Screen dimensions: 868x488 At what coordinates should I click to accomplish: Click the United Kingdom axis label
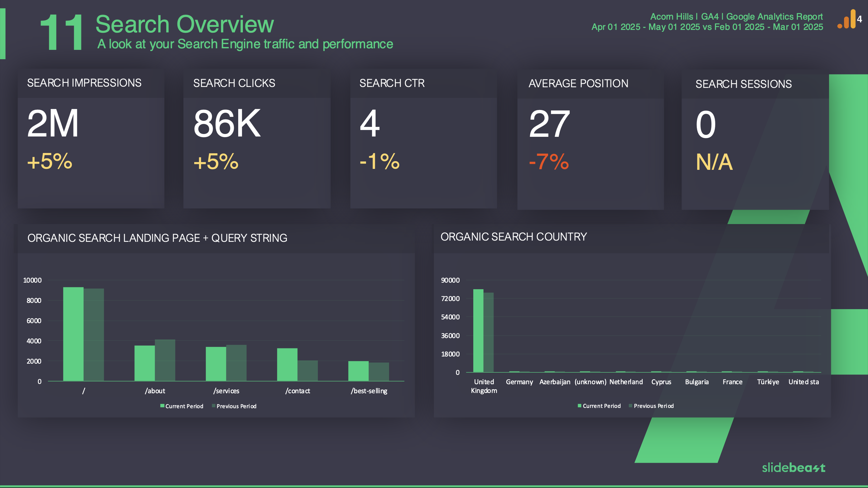click(x=484, y=386)
